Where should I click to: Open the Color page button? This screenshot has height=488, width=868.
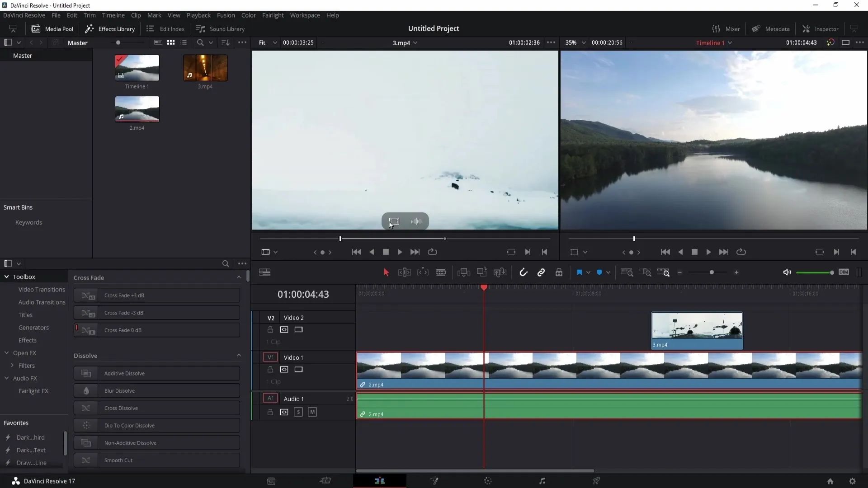[489, 481]
